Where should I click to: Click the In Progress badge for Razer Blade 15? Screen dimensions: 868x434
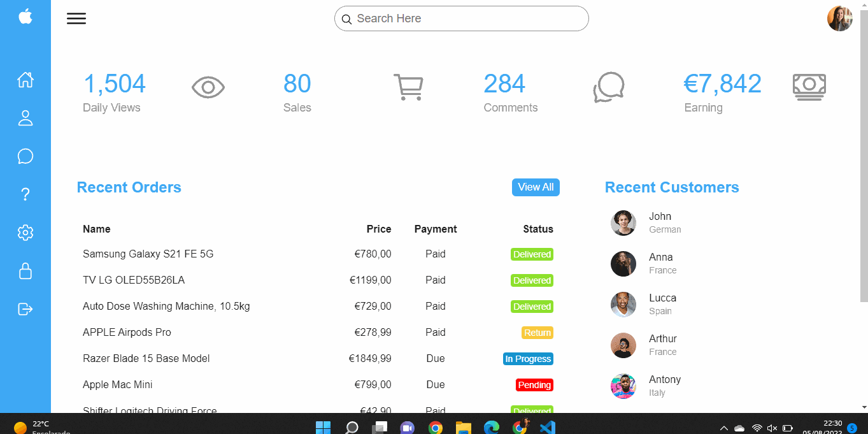pyautogui.click(x=528, y=359)
